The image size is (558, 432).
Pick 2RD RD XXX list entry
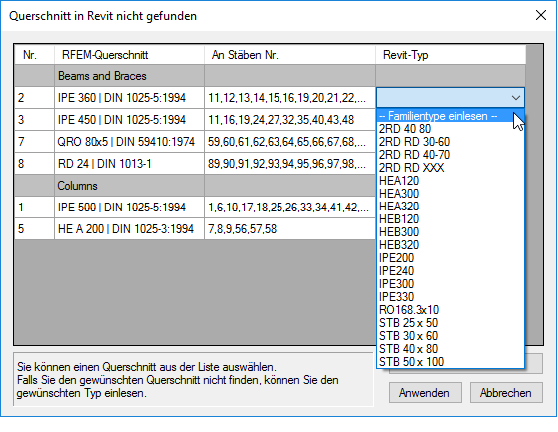[x=450, y=168]
